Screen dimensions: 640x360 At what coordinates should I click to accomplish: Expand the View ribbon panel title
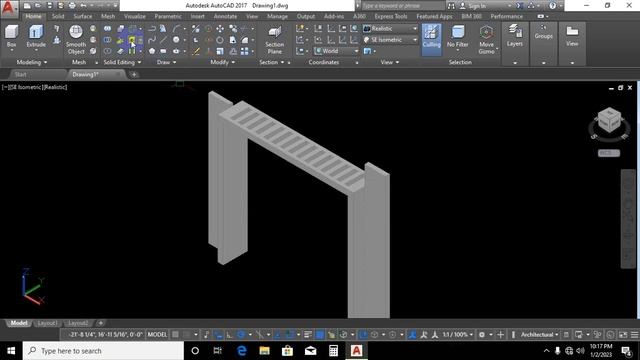(390, 62)
